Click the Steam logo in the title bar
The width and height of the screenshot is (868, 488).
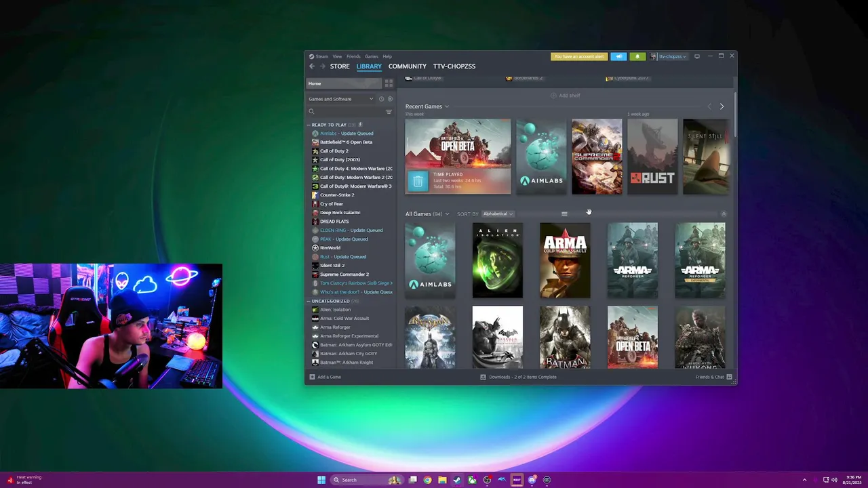[x=311, y=56]
